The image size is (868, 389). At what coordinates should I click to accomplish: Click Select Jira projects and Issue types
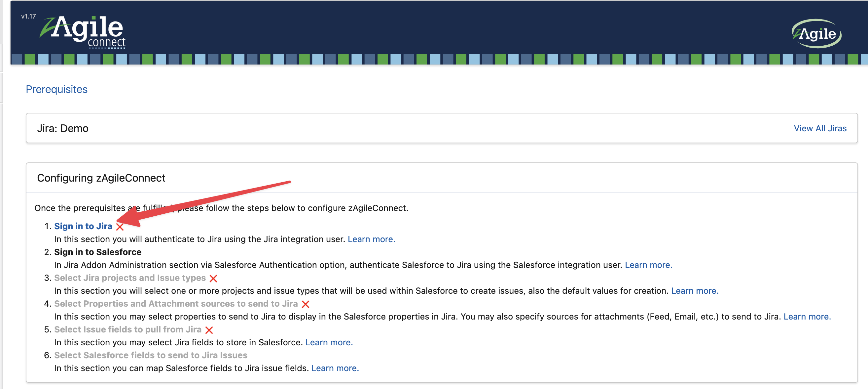(130, 278)
